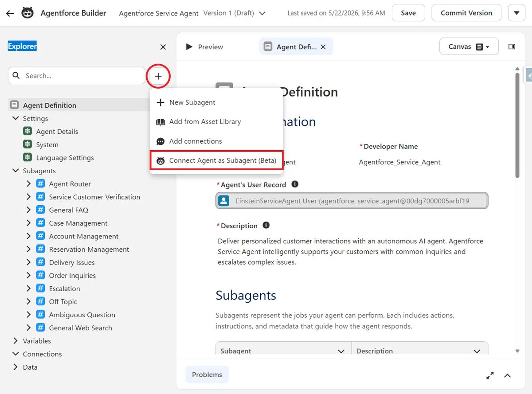Click the Subagents section heading
This screenshot has width=532, height=394.
point(246,296)
